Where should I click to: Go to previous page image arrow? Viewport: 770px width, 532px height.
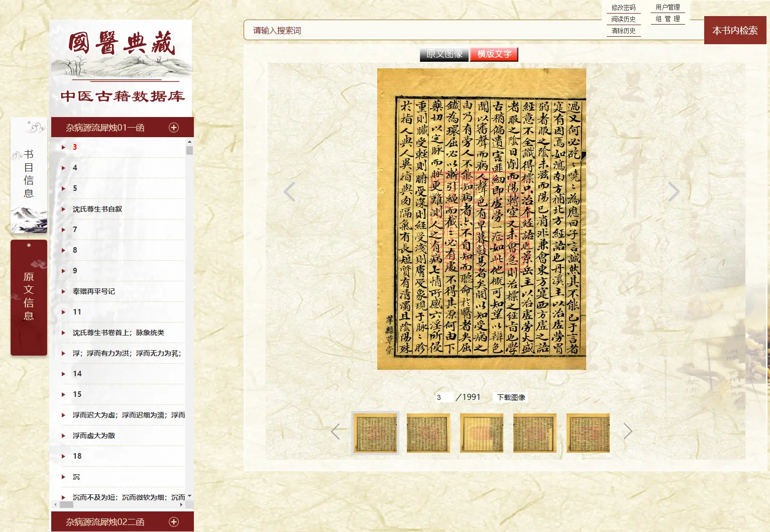click(x=289, y=191)
